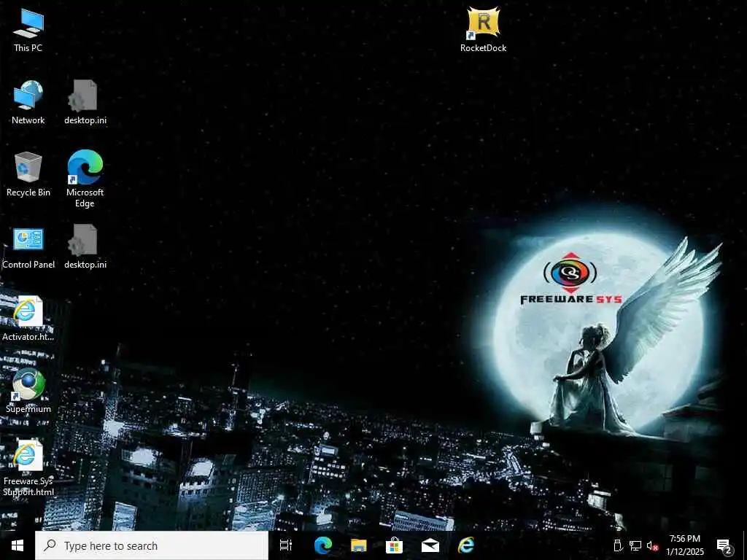The image size is (747, 560).
Task: Select the RocketDock desktop shortcut
Action: (x=483, y=29)
